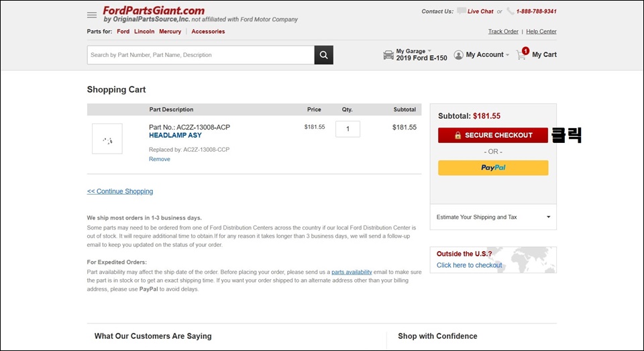
Task: Expand the My Account dropdown arrow
Action: pyautogui.click(x=508, y=54)
